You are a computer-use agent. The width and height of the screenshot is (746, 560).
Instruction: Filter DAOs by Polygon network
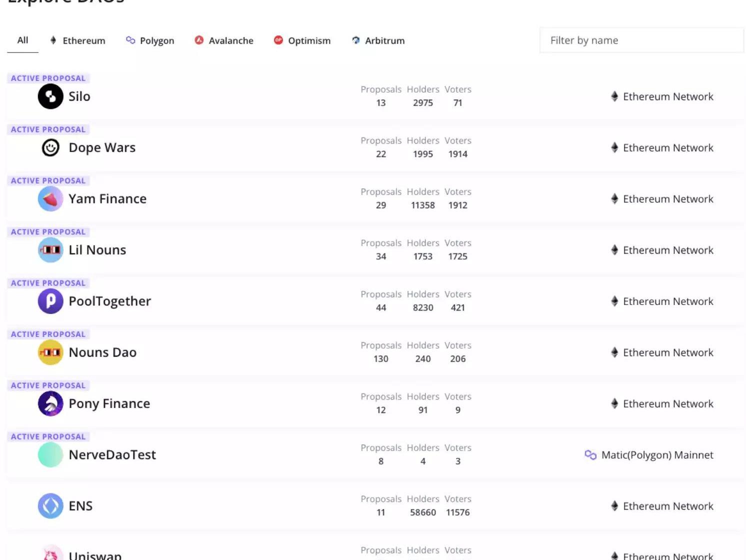pyautogui.click(x=150, y=40)
